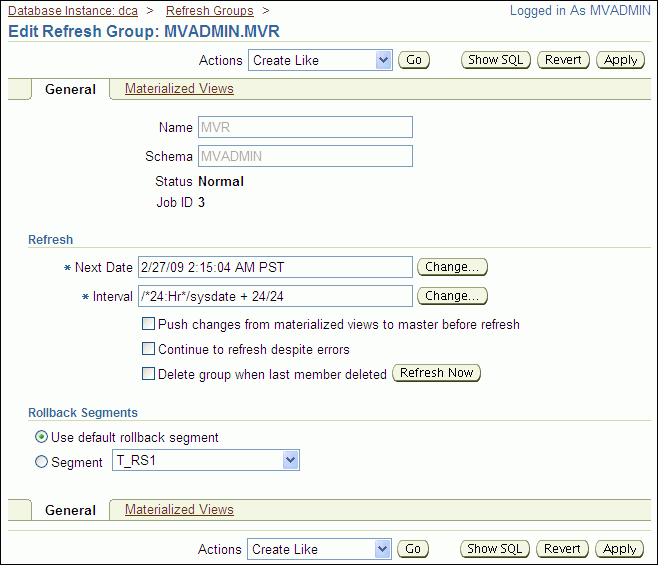This screenshot has height=565, width=658.
Task: Click into the Next Date field
Action: (275, 267)
